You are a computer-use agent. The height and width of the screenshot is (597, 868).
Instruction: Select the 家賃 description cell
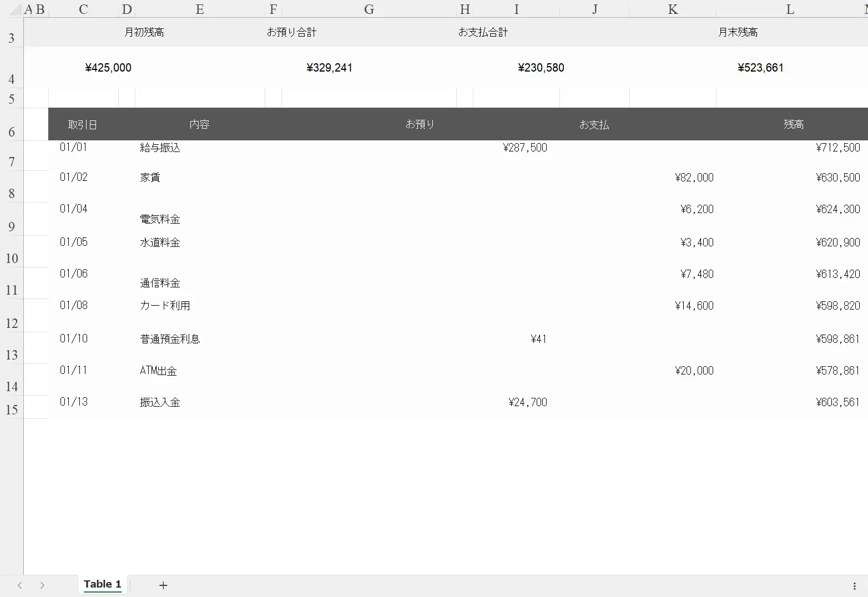tap(150, 178)
